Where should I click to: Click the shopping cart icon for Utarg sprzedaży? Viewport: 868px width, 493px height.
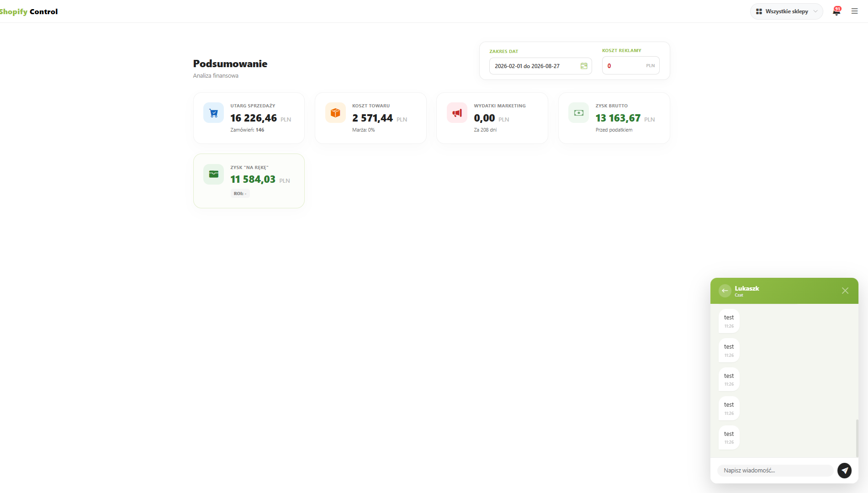(213, 113)
